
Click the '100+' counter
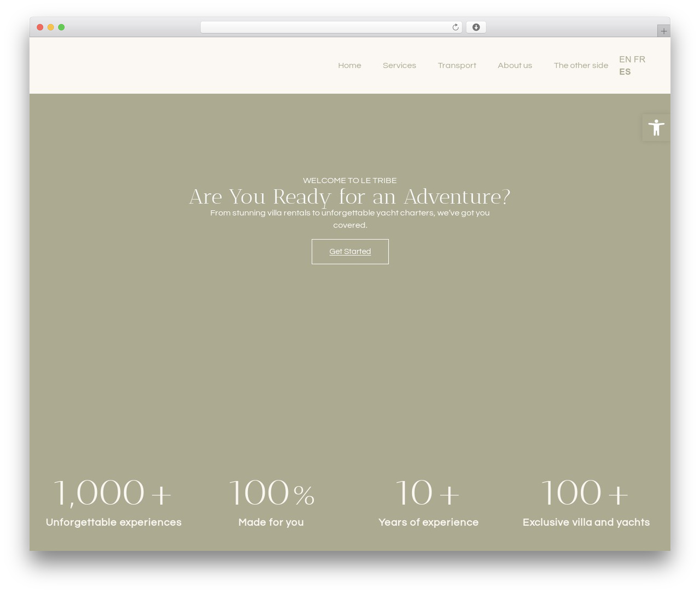click(585, 492)
